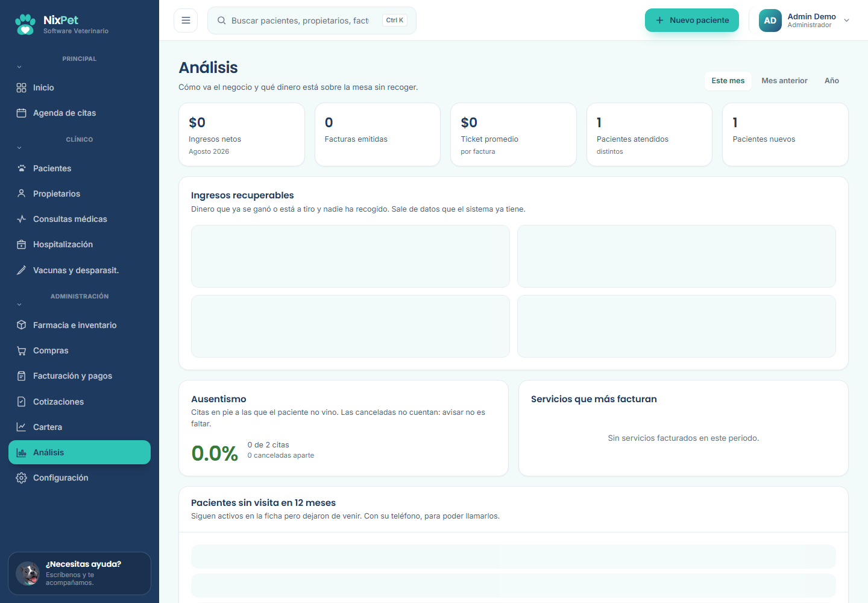Click the Hospitalización icon in sidebar
The image size is (868, 603).
tap(21, 244)
